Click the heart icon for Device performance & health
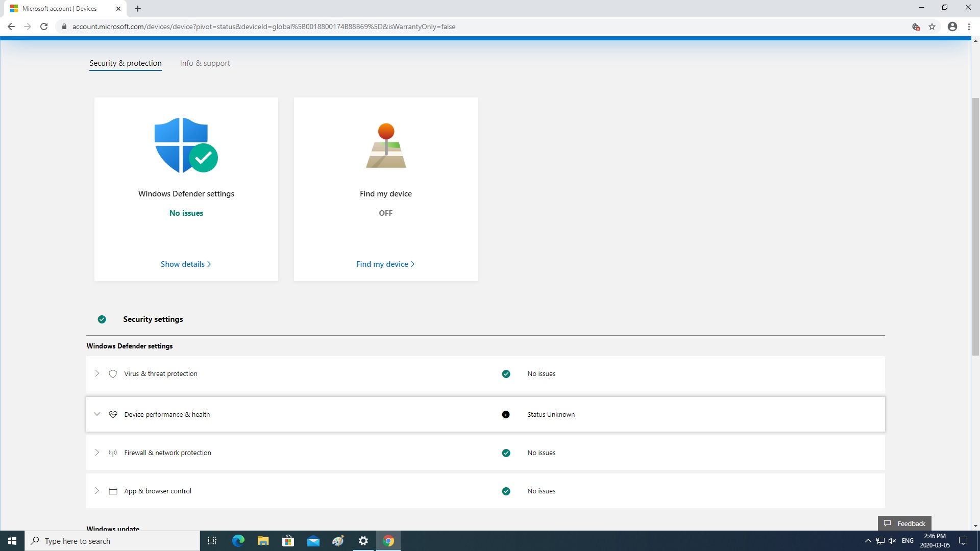 [113, 415]
